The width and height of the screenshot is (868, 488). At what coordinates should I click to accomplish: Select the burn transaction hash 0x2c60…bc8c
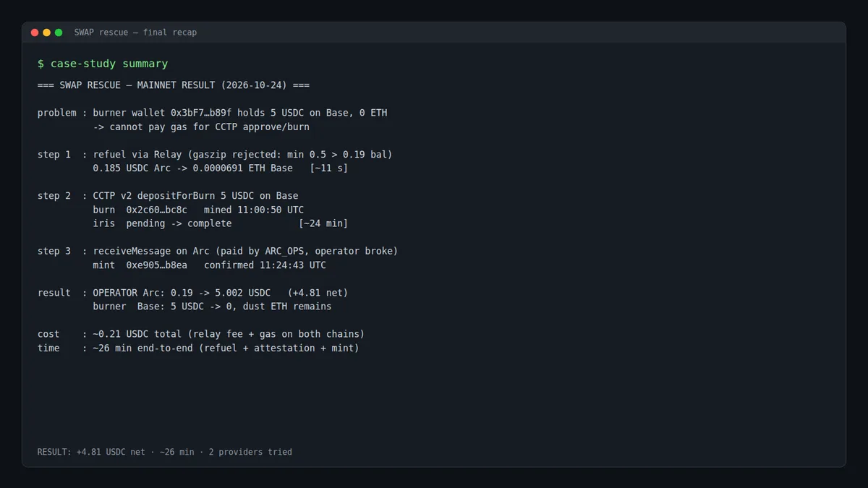pyautogui.click(x=157, y=210)
